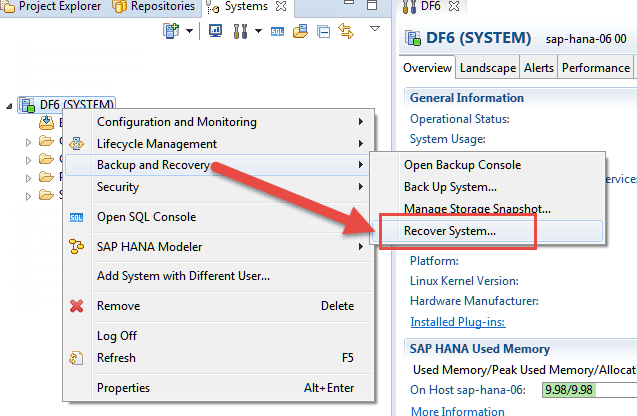
Task: Click red X icon beside Remove
Action: point(76,306)
